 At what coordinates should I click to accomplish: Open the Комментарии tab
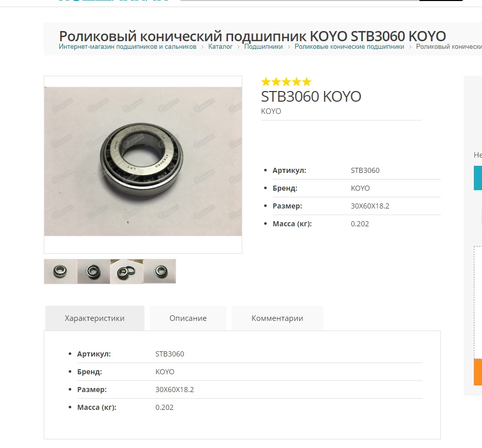(x=277, y=318)
